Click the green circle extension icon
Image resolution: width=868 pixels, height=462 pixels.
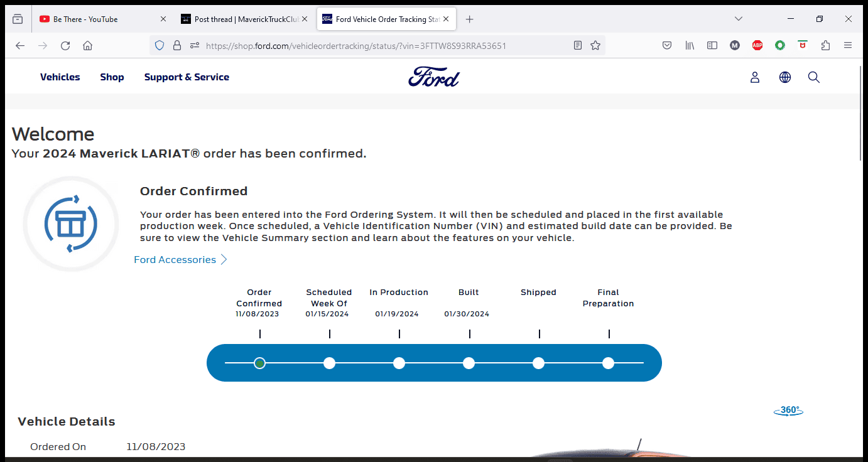[x=780, y=45]
